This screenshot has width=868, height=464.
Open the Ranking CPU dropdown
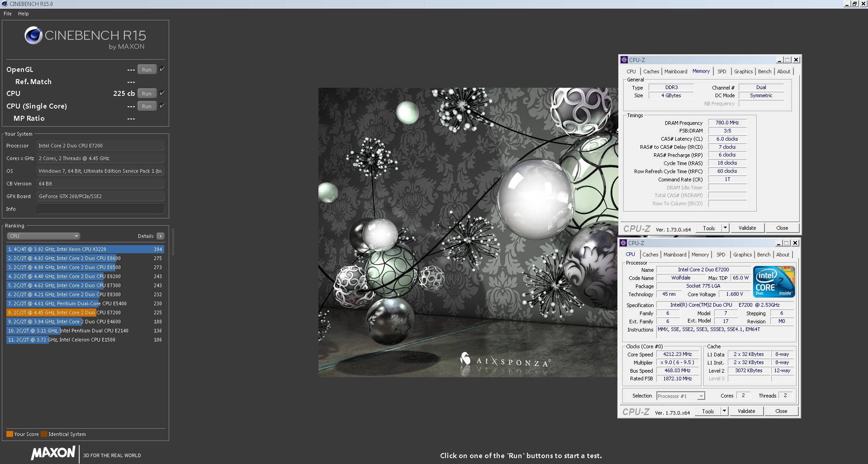43,236
